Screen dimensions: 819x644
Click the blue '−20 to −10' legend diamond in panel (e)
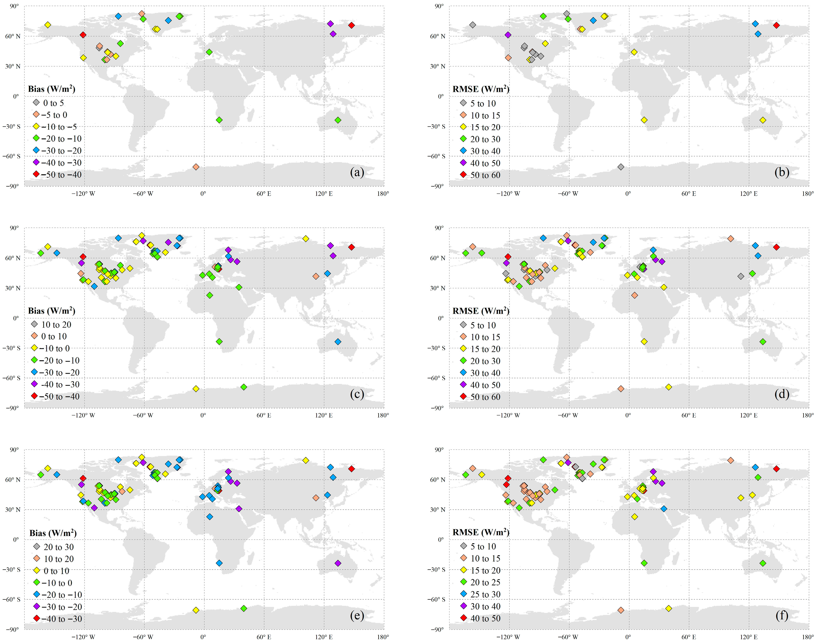coord(36,594)
